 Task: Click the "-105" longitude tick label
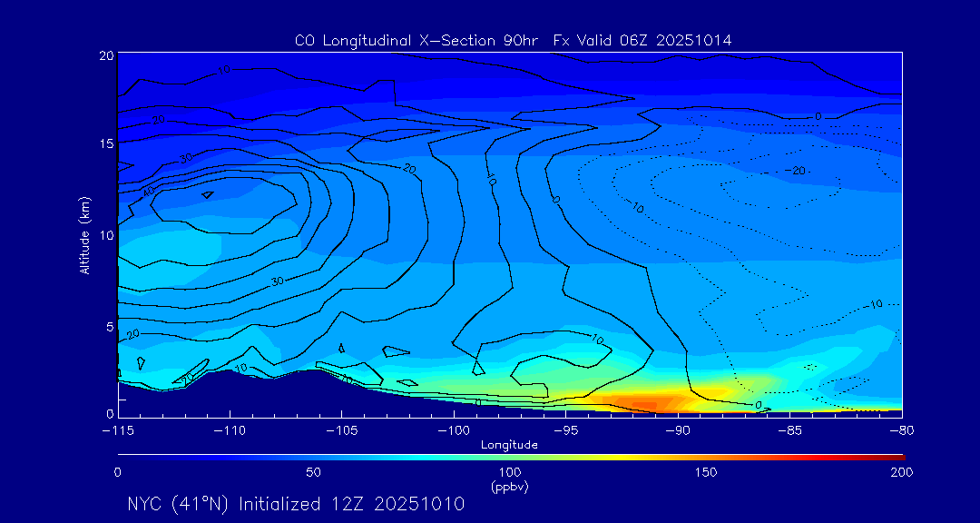(x=342, y=430)
